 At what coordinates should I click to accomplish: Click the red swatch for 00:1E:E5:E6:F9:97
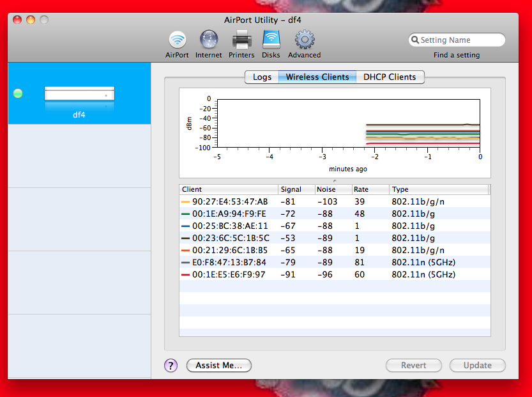point(185,274)
